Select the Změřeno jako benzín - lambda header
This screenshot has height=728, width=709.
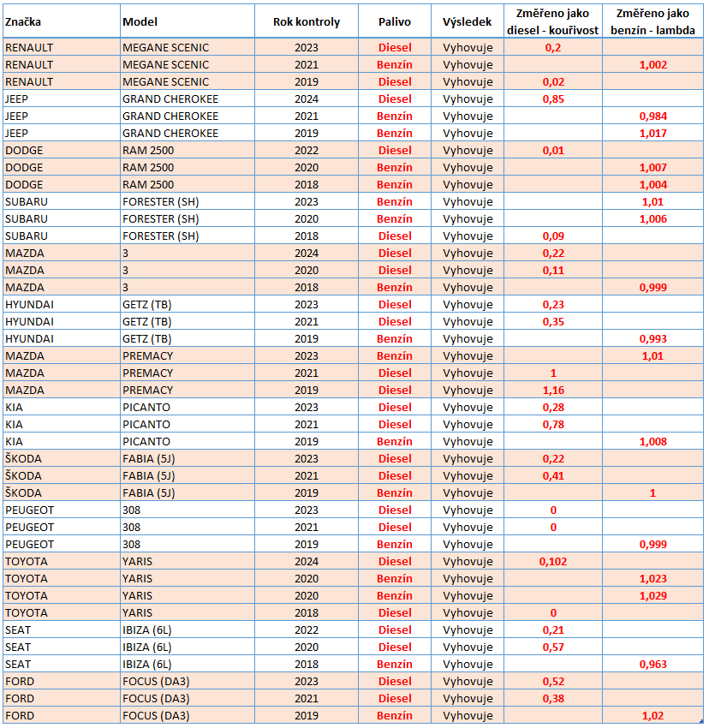pos(652,21)
